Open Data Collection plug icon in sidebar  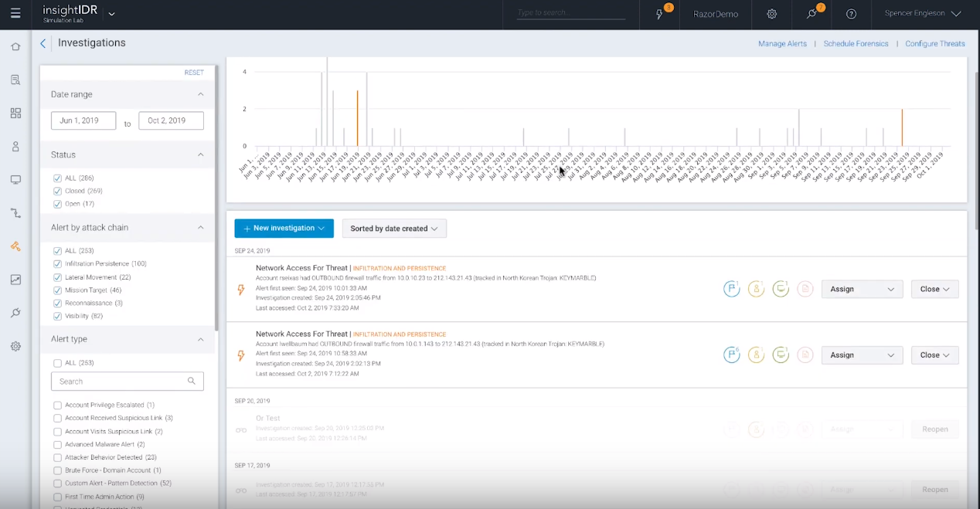[x=15, y=313]
